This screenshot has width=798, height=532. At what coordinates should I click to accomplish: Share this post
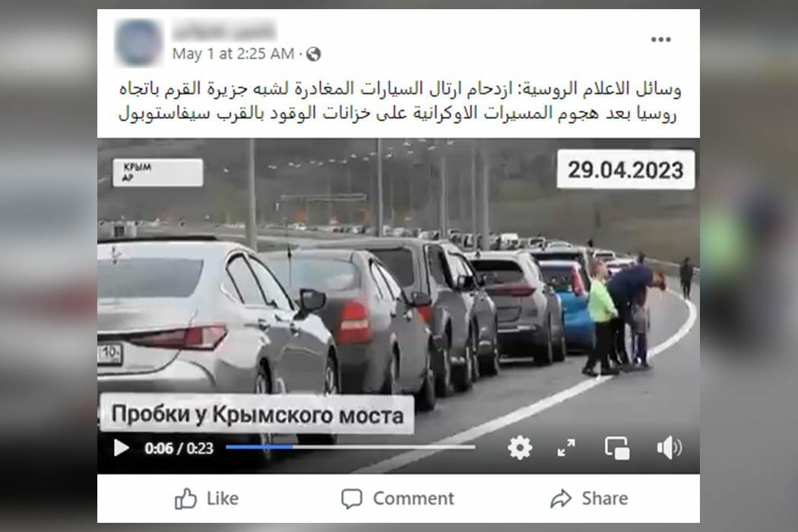[x=589, y=499]
